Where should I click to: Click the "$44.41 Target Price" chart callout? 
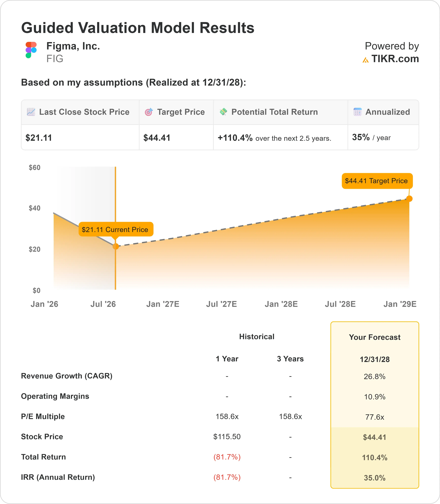point(377,181)
